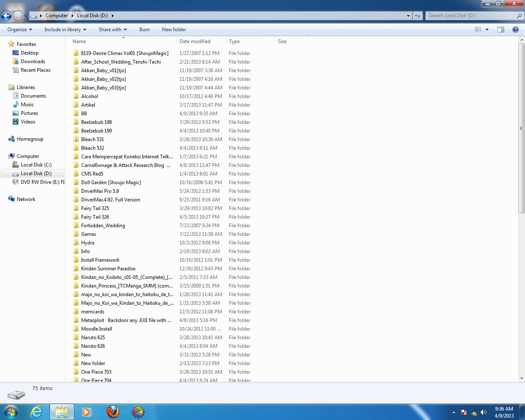The height and width of the screenshot is (420, 525).
Task: Click the change view icon
Action: point(478,30)
